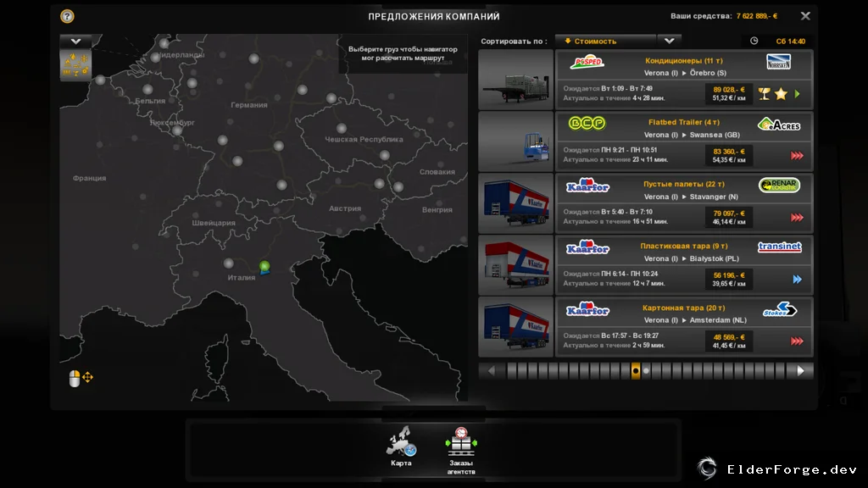This screenshot has width=868, height=488.
Task: Click the BCP company logo
Action: [x=587, y=123]
